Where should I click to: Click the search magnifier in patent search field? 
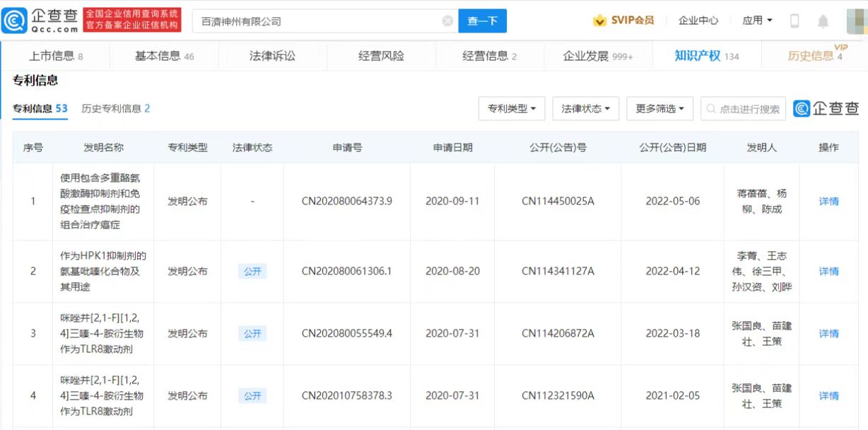click(710, 109)
